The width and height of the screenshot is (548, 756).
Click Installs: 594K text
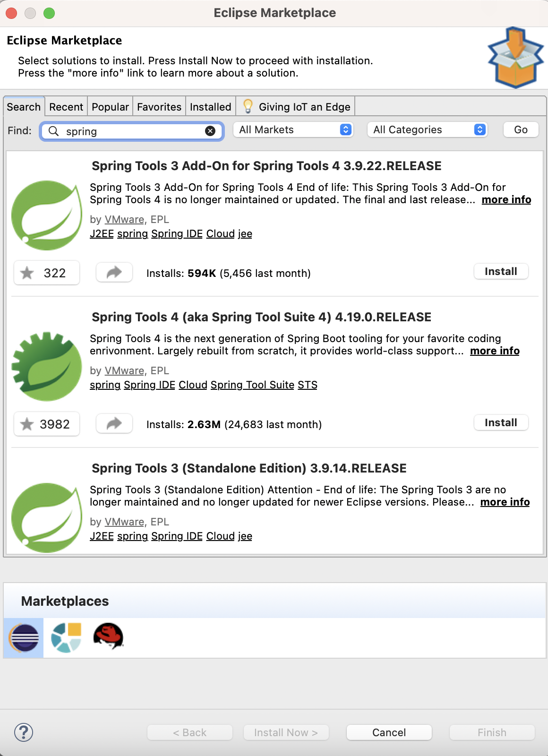229,273
